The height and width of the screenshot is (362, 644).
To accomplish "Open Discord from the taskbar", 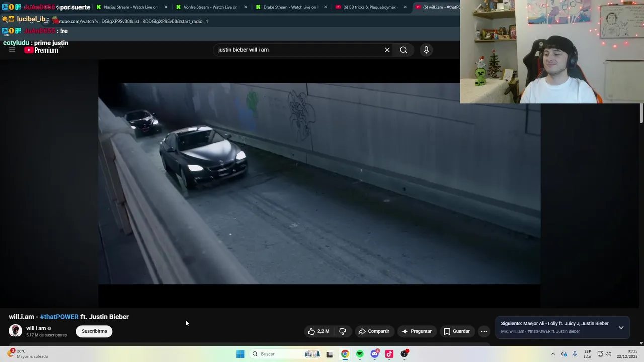I will (x=374, y=354).
